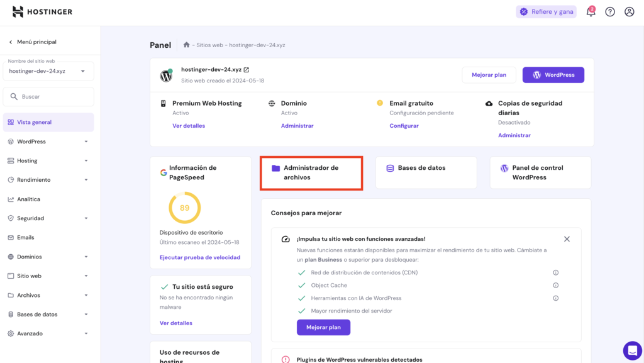Click the Mejorar plan button
Image resolution: width=644 pixels, height=363 pixels.
pyautogui.click(x=489, y=74)
